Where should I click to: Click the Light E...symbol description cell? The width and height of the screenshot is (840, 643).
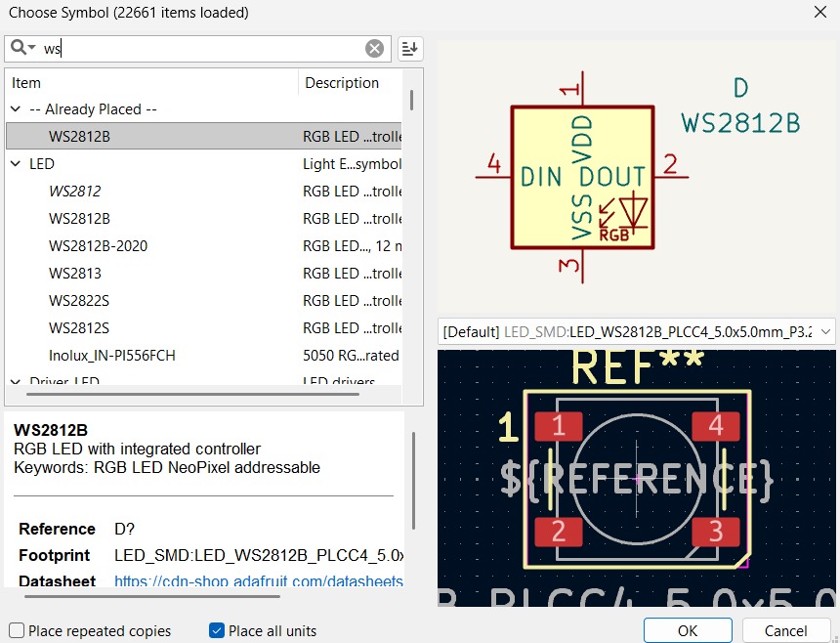coord(352,164)
